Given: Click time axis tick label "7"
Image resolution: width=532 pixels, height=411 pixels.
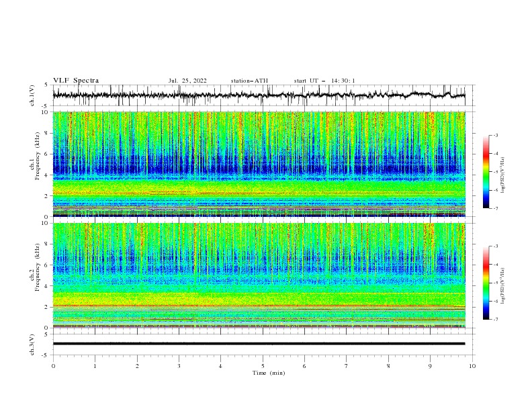Looking at the screenshot, I should click(x=347, y=366).
